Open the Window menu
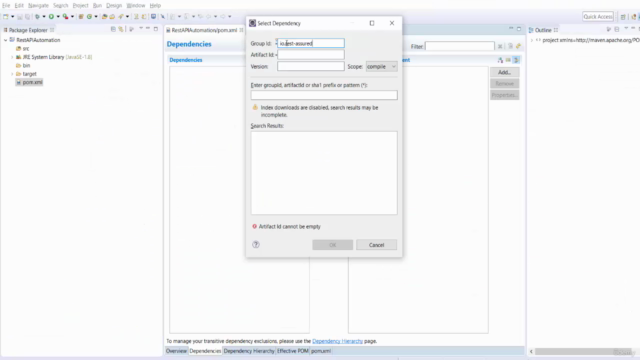640x360 pixels. 136,5
